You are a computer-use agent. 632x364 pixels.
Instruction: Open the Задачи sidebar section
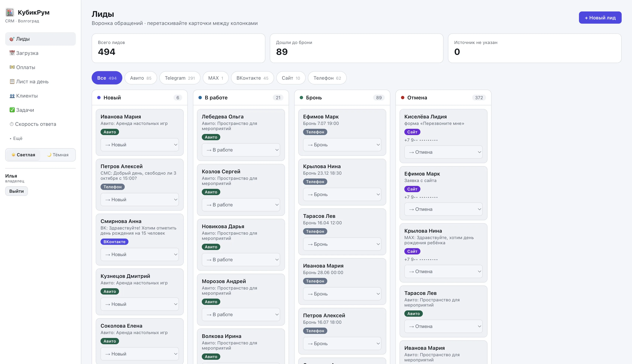tap(40, 110)
